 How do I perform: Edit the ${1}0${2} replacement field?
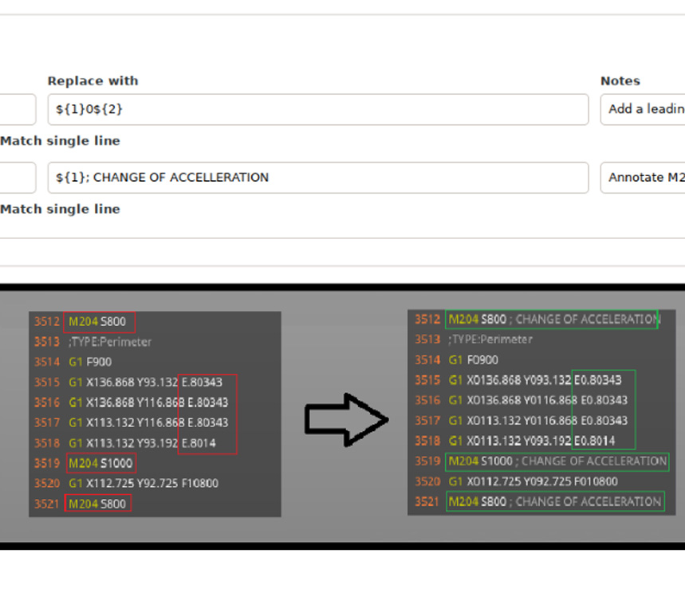(x=319, y=109)
